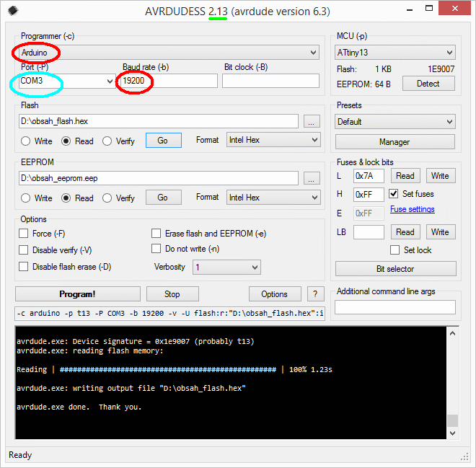Click the lock bits Write button
The image size is (476, 468).
[x=441, y=232]
